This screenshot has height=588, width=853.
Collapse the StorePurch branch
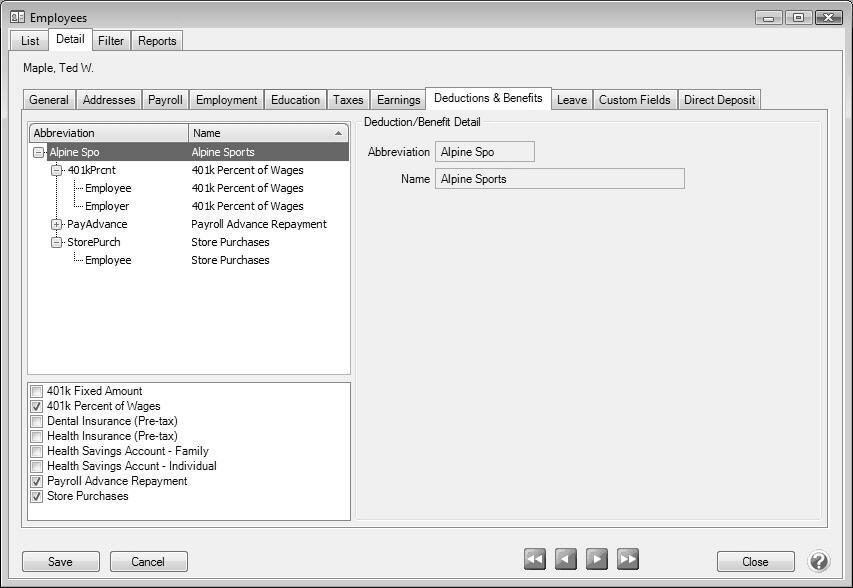[57, 242]
